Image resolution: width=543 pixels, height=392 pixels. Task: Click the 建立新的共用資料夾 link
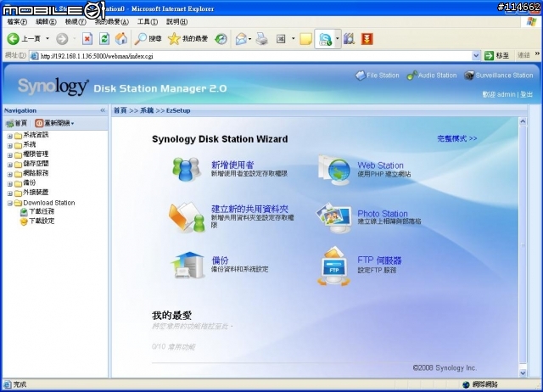[249, 209]
